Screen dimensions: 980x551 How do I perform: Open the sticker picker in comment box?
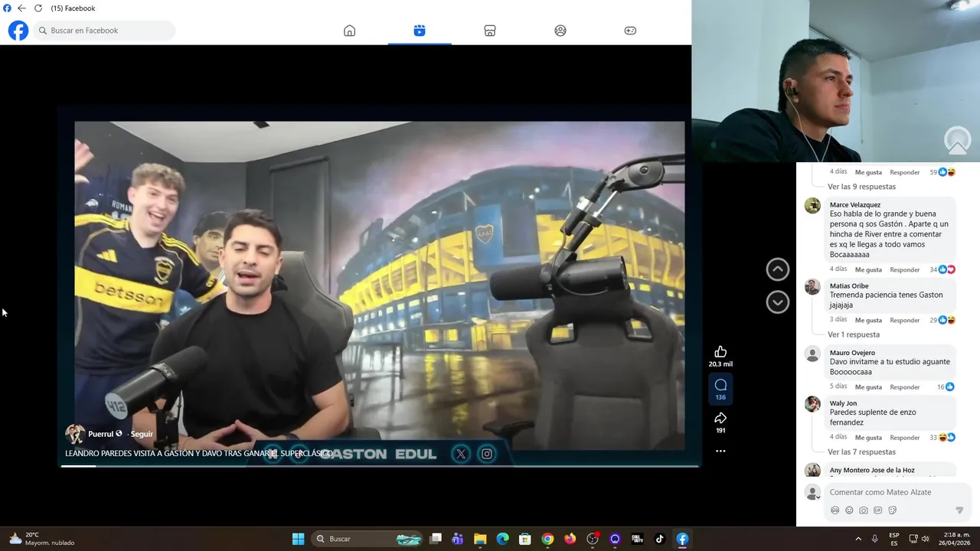tap(893, 510)
